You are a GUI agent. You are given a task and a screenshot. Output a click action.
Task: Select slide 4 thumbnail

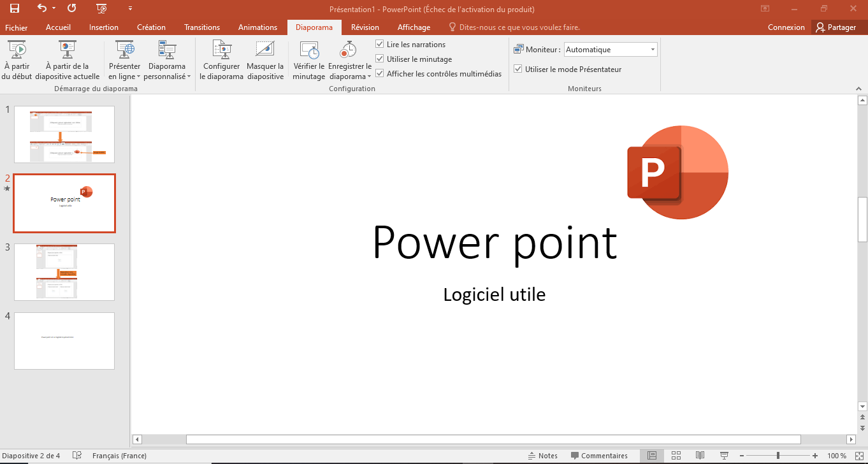(x=64, y=341)
